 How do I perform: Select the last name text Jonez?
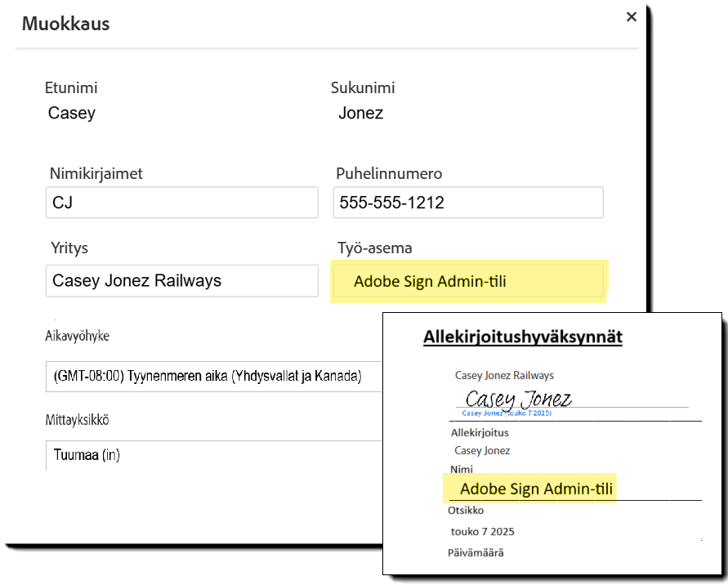point(361,113)
